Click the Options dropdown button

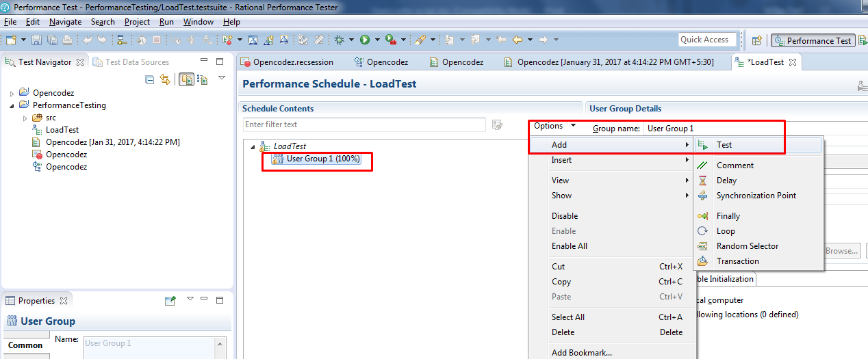point(555,126)
